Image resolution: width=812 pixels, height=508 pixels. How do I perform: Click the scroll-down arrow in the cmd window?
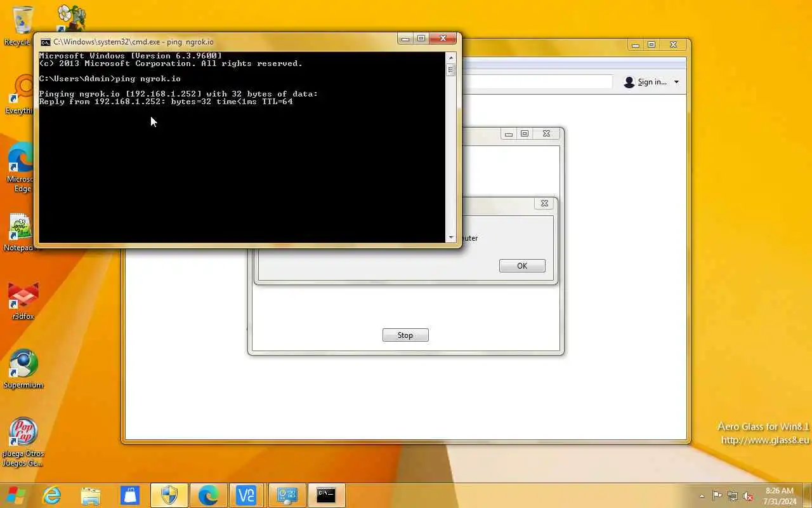(x=451, y=237)
